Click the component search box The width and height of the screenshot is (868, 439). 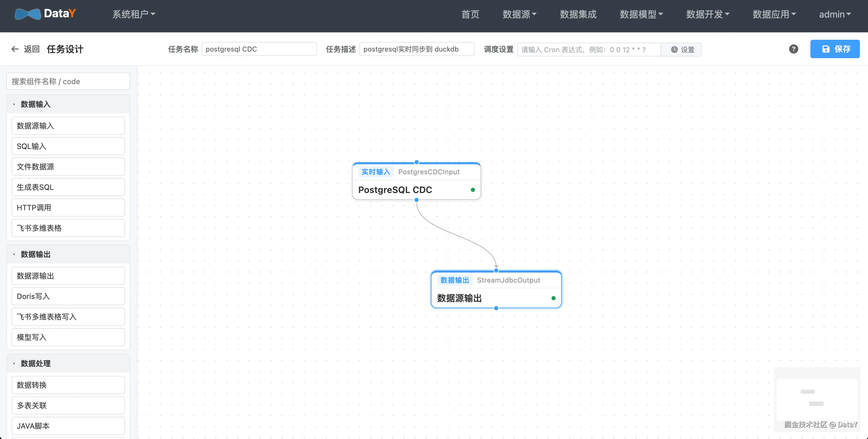point(68,82)
